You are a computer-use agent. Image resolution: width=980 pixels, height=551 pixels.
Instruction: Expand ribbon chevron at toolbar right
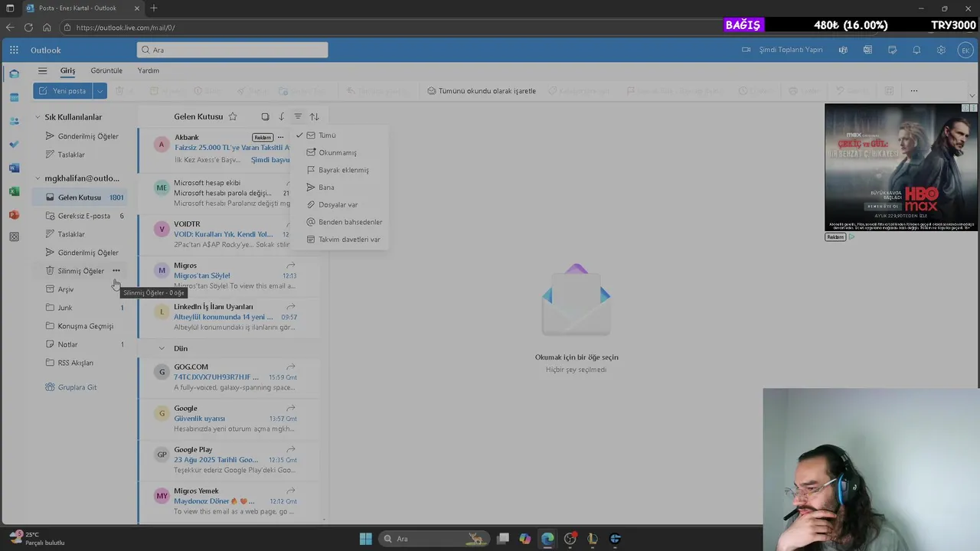(x=972, y=96)
